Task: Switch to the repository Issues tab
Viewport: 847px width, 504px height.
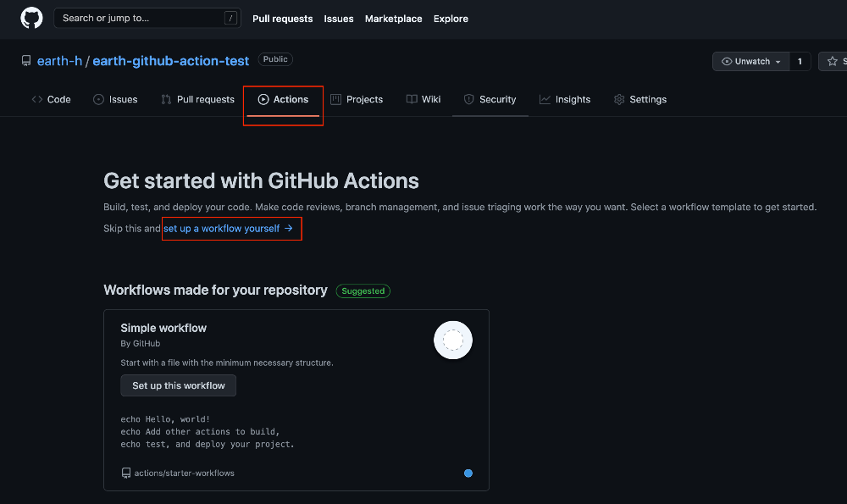Action: 115,99
